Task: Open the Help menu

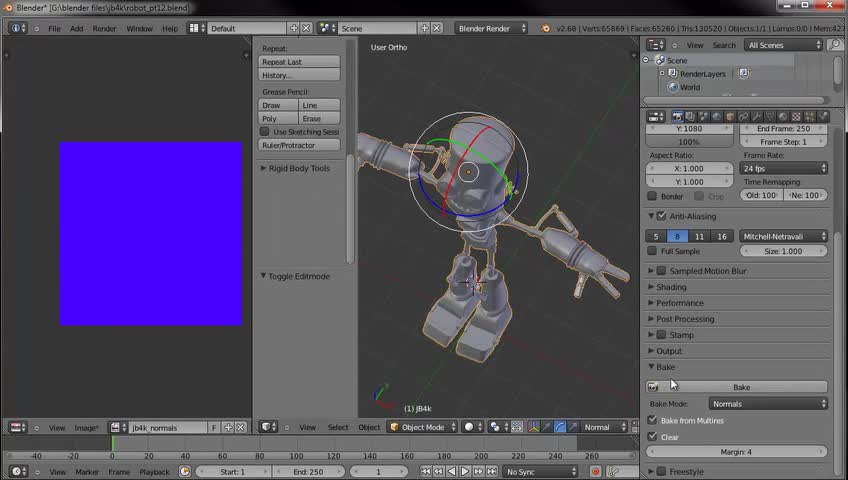Action: pos(170,29)
